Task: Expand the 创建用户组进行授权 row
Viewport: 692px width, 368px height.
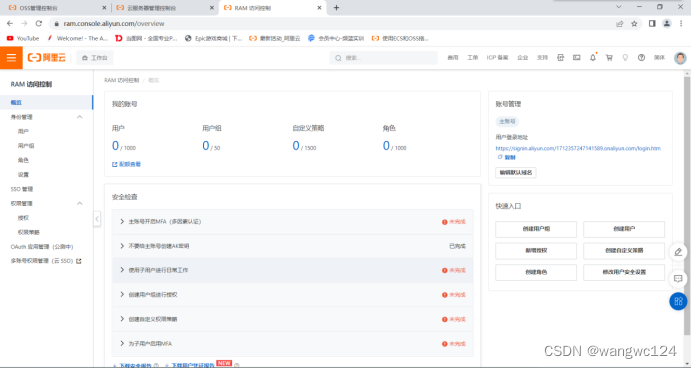Action: pos(292,295)
